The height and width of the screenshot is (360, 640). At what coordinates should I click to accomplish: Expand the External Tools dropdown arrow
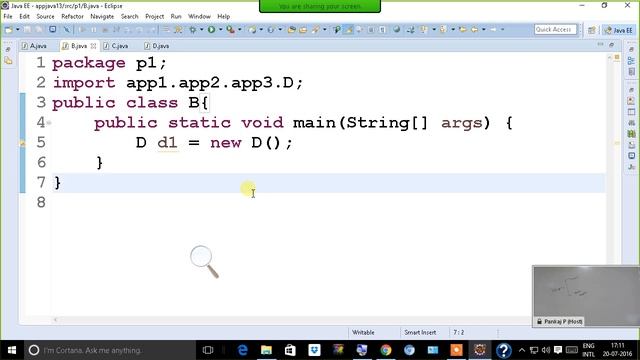[x=240, y=29]
